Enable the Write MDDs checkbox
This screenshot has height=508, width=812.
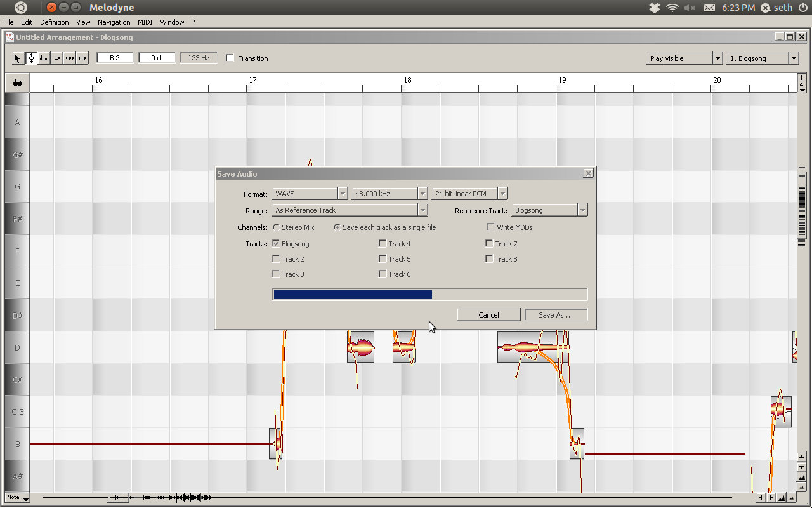click(x=491, y=227)
